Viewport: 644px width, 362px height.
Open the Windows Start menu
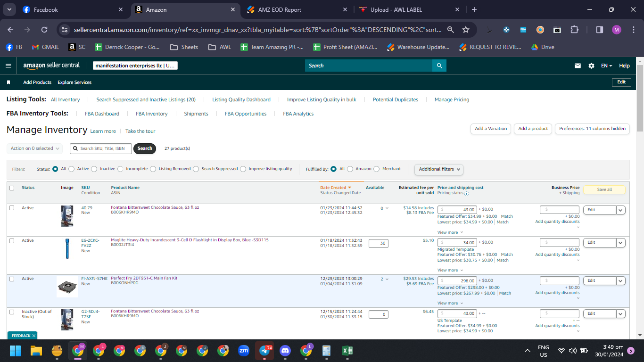16,351
